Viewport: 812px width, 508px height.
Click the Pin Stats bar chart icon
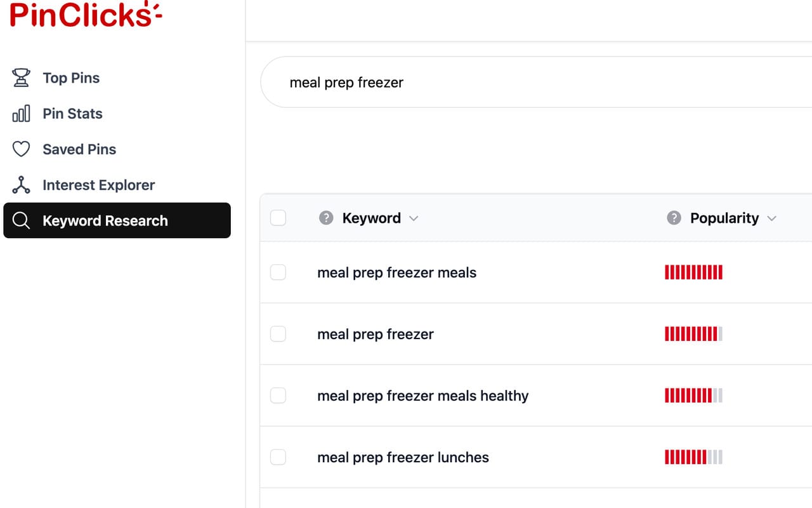click(x=21, y=114)
